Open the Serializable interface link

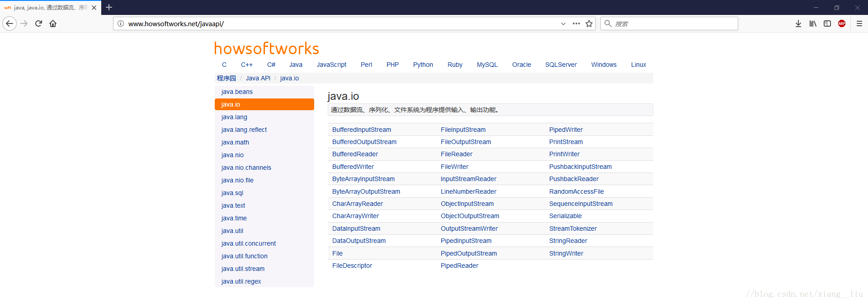tap(566, 216)
